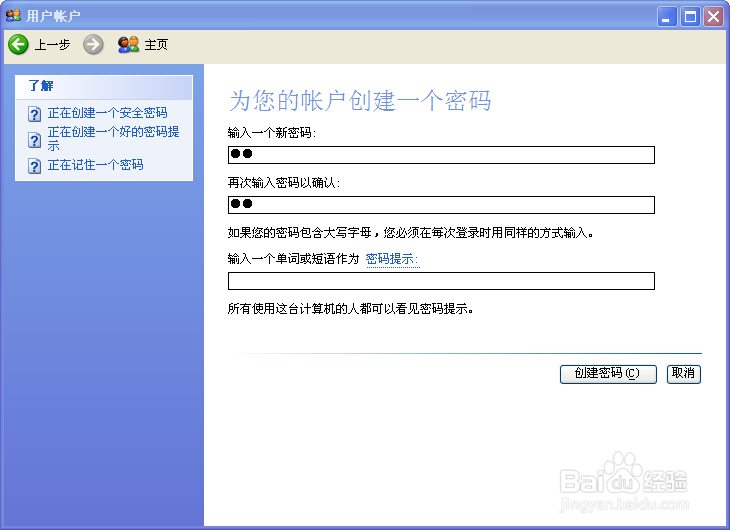730x530 pixels.
Task: Focus the new password input field
Action: [x=441, y=155]
